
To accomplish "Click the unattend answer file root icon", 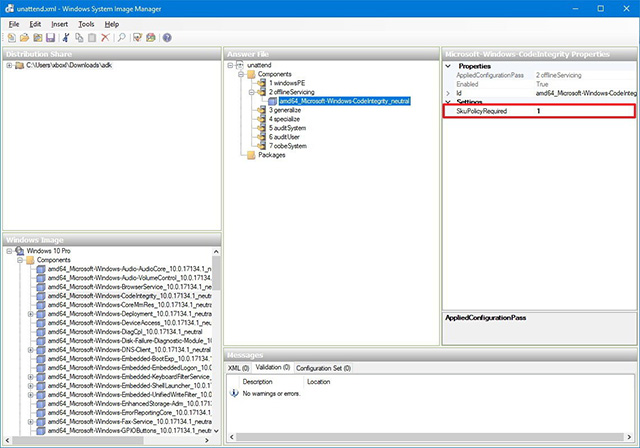I will coord(240,65).
